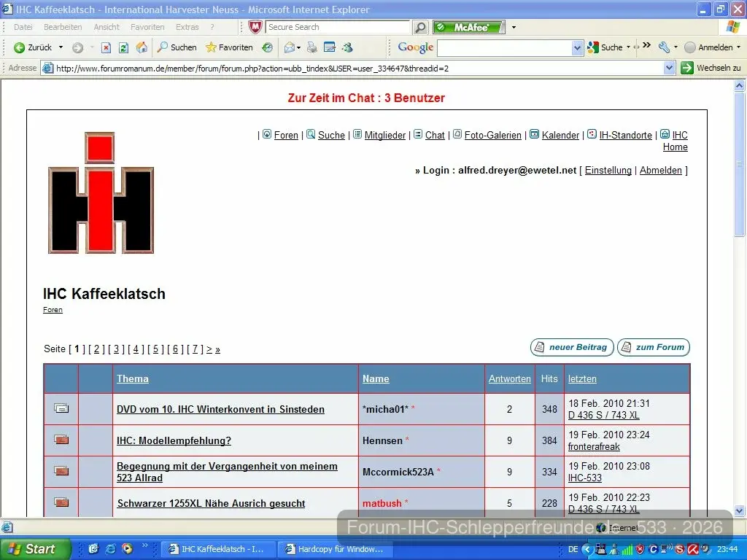The width and height of the screenshot is (747, 560).
Task: Click the McAfee magnifier search button
Action: [x=420, y=27]
